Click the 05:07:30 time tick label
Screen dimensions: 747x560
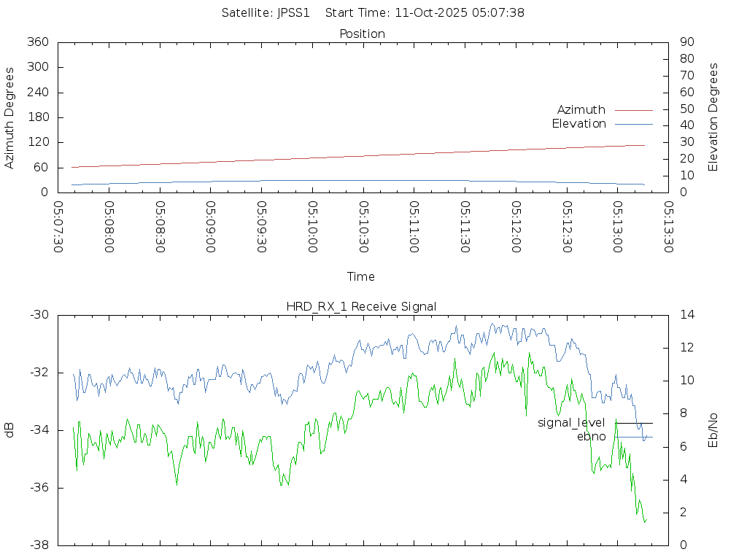coord(58,227)
